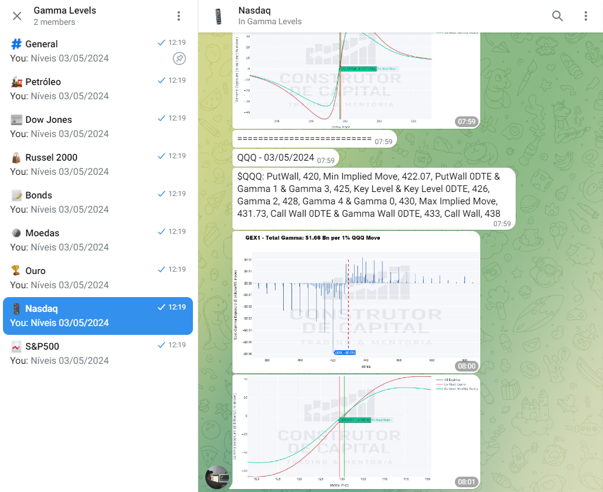603x492 pixels.
Task: Click the read checkmark on the S&P500 topic
Action: click(162, 345)
